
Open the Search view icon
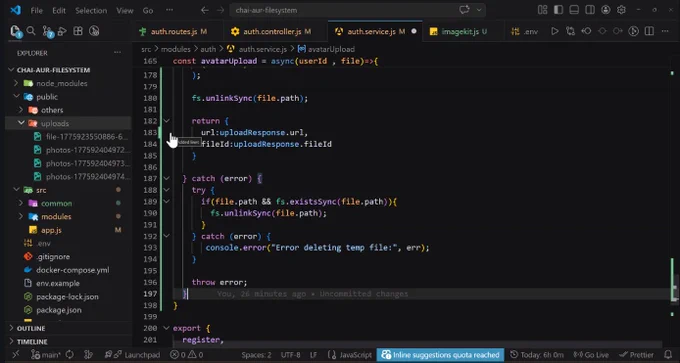tap(31, 31)
